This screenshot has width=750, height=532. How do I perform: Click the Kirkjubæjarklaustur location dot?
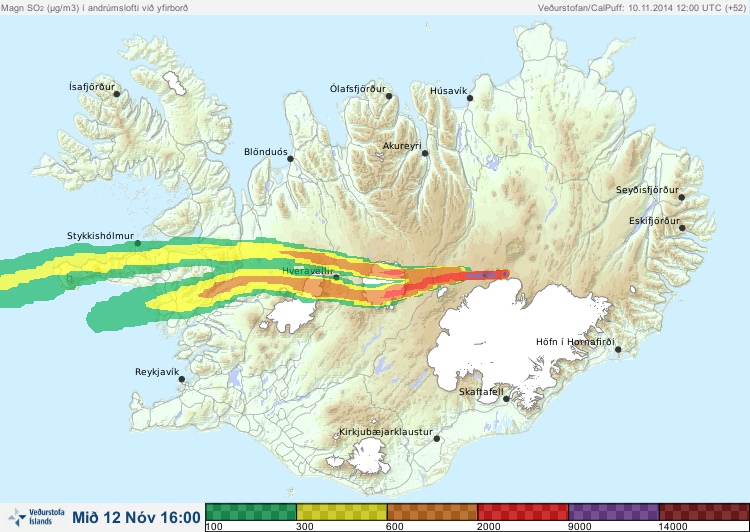tap(436, 439)
